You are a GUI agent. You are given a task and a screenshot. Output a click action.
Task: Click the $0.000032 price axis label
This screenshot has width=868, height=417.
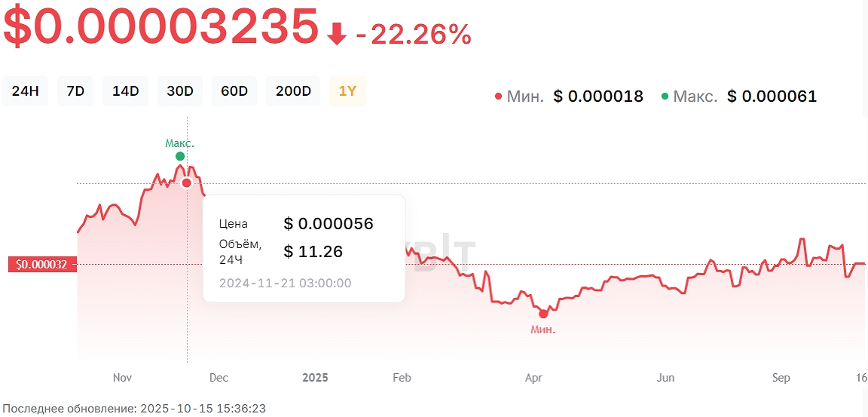pos(42,265)
